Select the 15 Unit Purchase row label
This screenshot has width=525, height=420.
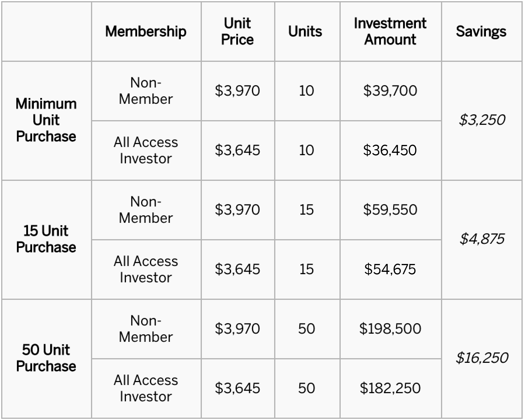[46, 239]
